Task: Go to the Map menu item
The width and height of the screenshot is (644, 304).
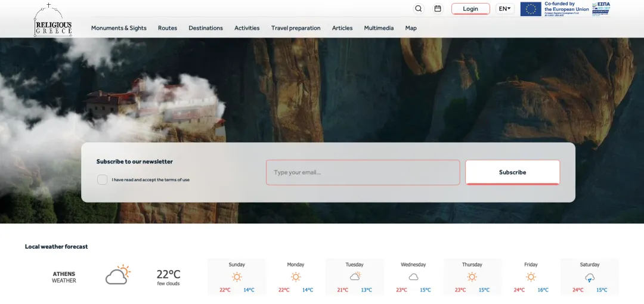Action: [411, 28]
